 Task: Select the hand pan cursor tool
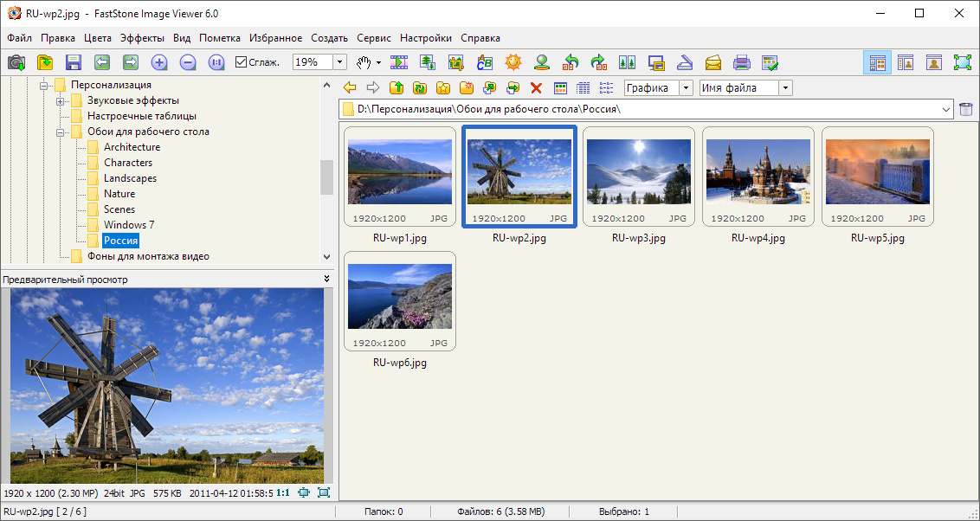363,61
